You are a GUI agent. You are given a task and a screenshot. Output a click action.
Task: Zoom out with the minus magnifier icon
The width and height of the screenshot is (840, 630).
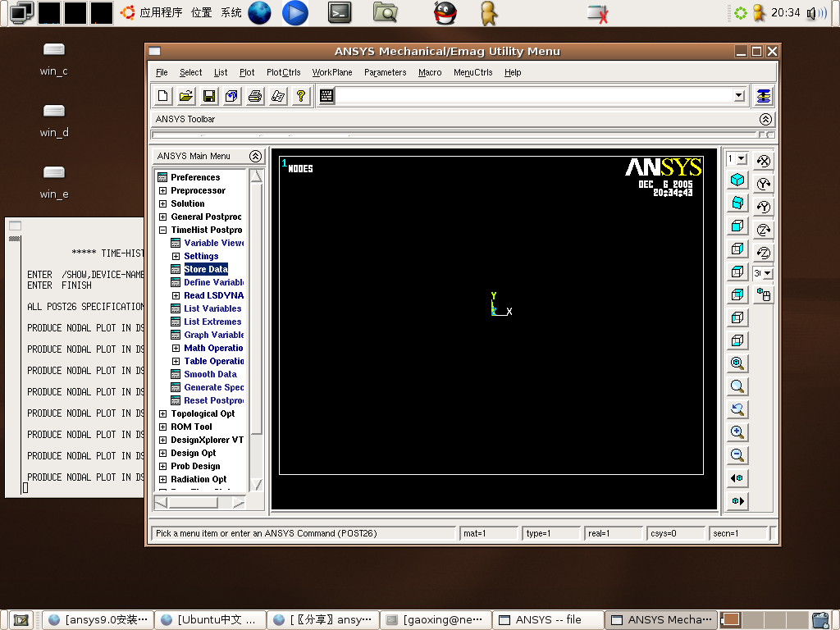(x=737, y=455)
